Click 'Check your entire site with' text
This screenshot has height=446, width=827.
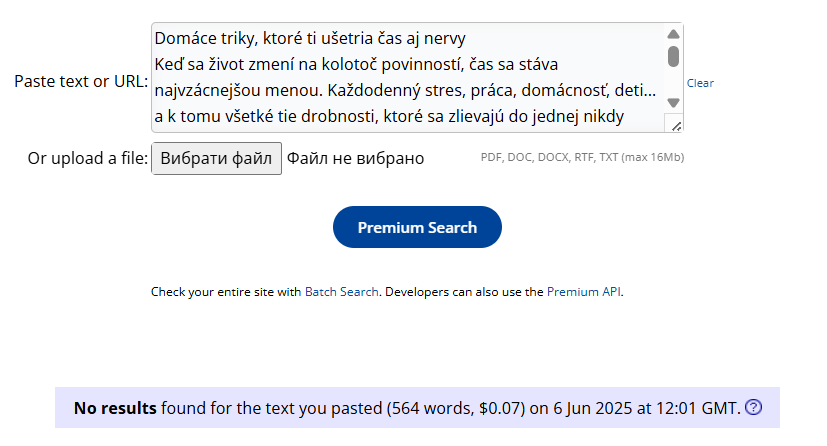pyautogui.click(x=226, y=292)
